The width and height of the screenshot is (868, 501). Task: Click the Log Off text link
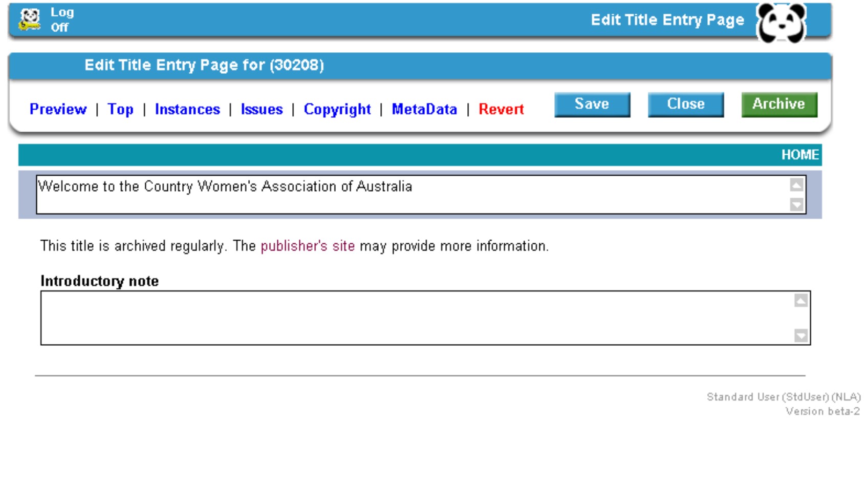62,19
